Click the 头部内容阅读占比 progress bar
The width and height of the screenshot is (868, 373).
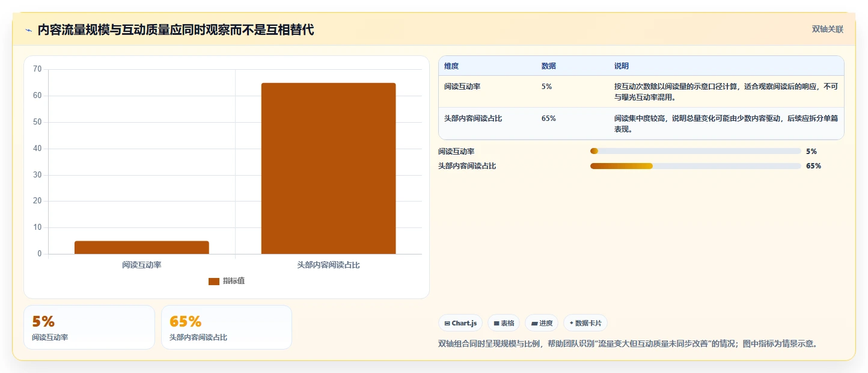[695, 166]
